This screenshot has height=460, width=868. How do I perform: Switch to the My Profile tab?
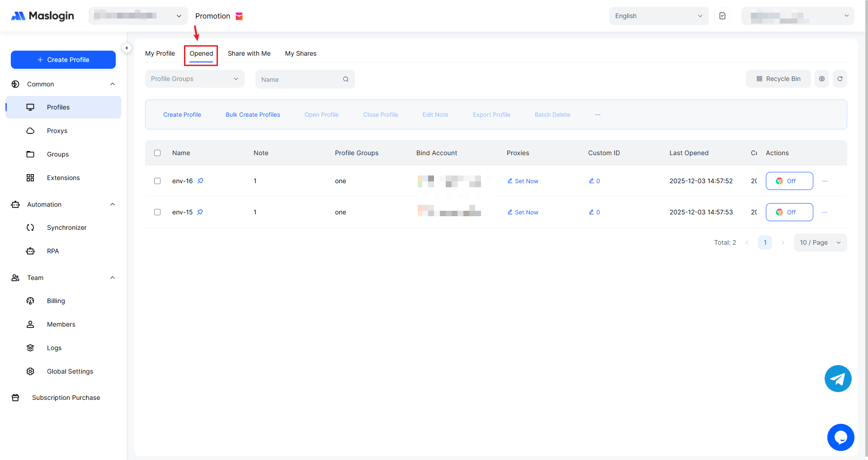pyautogui.click(x=160, y=53)
